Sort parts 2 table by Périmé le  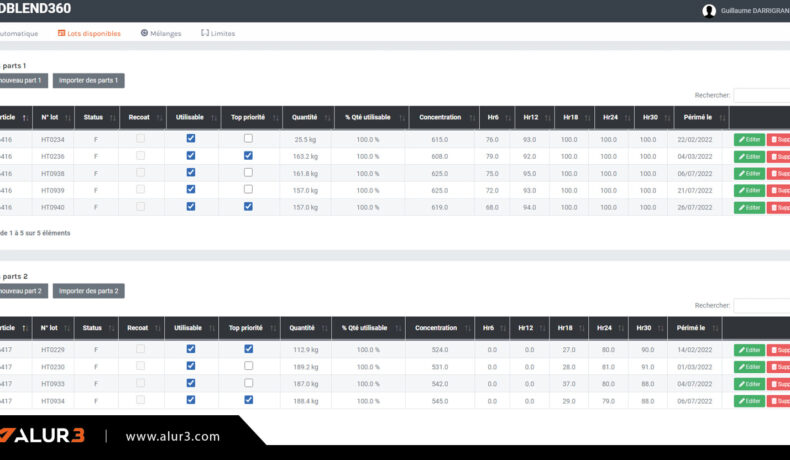695,328
